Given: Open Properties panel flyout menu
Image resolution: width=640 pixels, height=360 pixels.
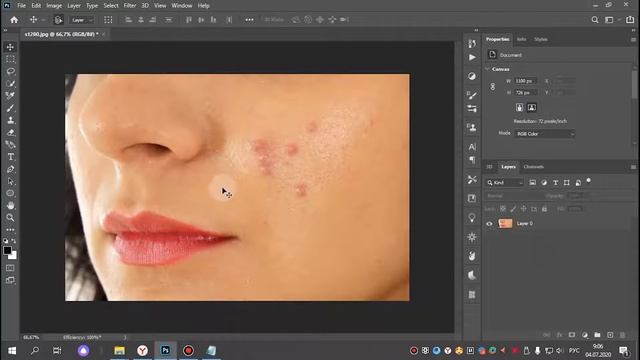Looking at the screenshot, I should (633, 40).
